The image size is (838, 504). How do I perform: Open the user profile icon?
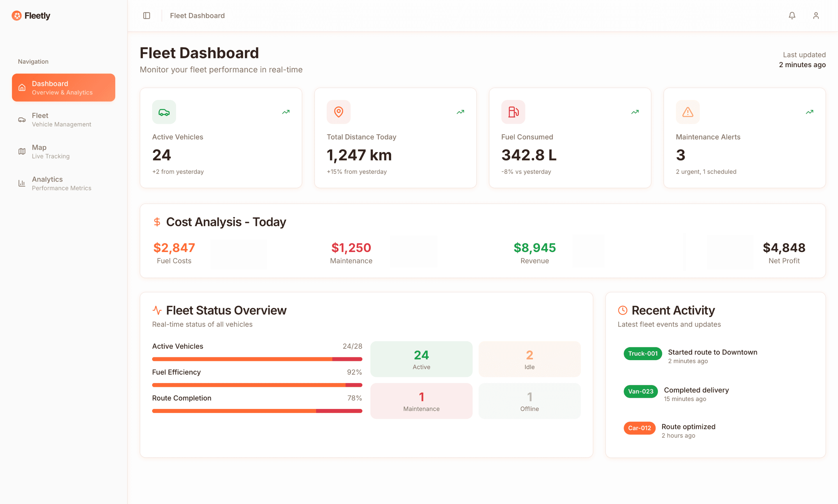click(816, 16)
